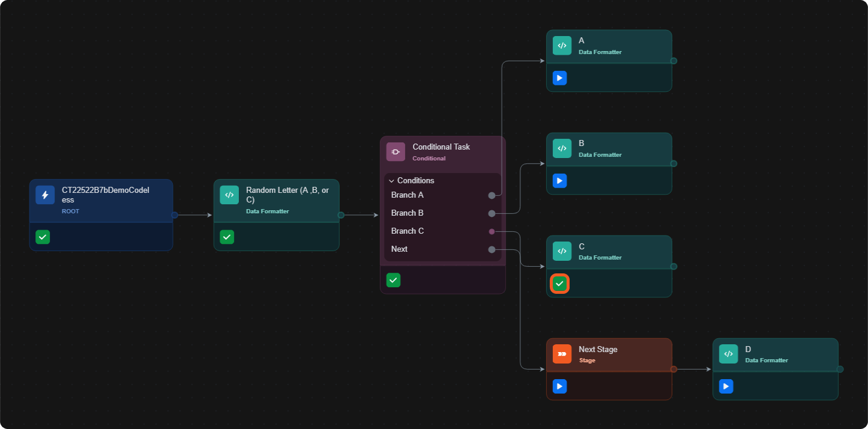Select the Next condition label
Viewport: 868px width, 429px height.
pos(399,249)
